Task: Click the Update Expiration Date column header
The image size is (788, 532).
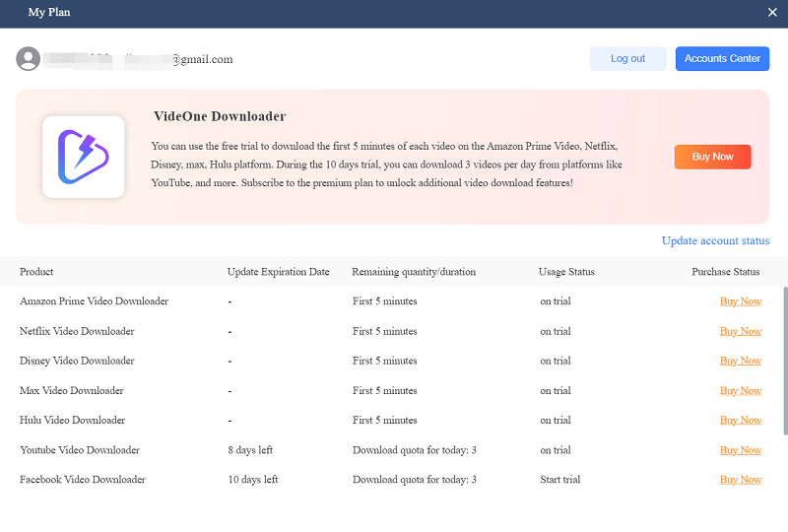Action: [x=278, y=272]
